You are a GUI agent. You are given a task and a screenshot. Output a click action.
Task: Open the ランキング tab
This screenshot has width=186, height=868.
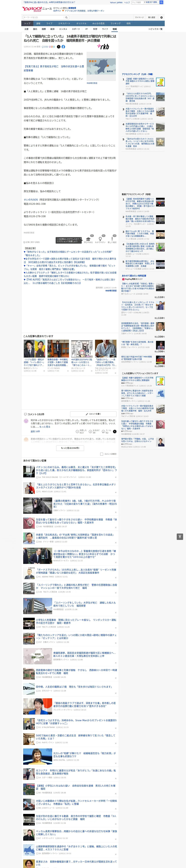[115, 24]
